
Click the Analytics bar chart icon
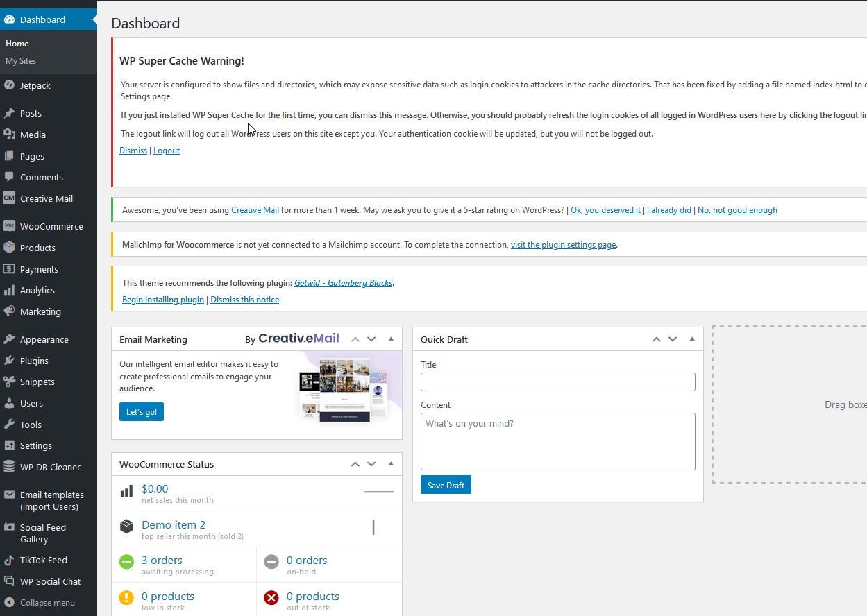pyautogui.click(x=9, y=290)
